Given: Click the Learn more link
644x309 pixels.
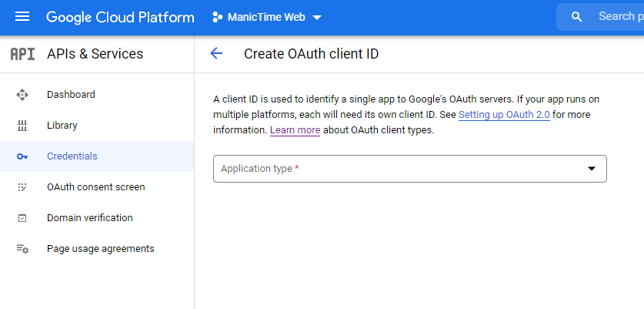Looking at the screenshot, I should (x=295, y=130).
